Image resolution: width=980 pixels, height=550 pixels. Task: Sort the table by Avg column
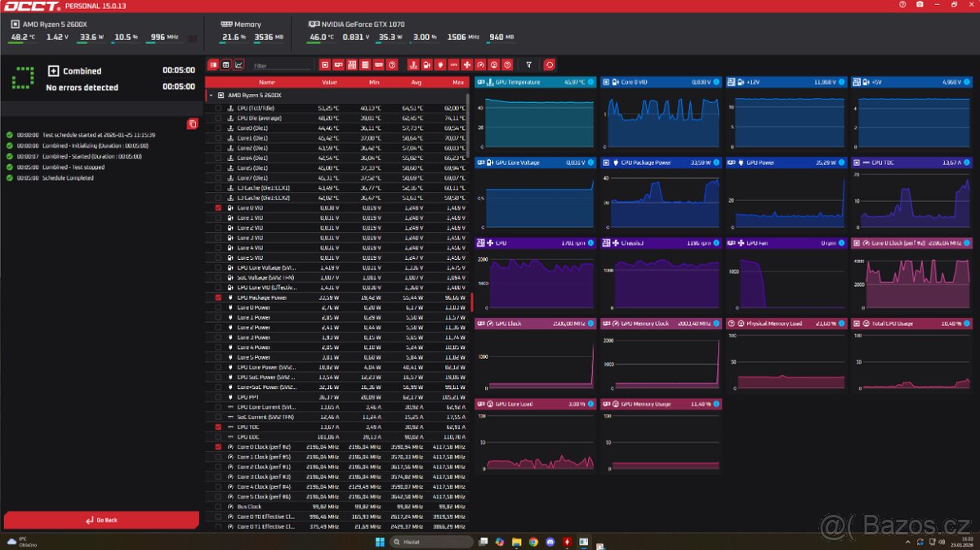[416, 82]
